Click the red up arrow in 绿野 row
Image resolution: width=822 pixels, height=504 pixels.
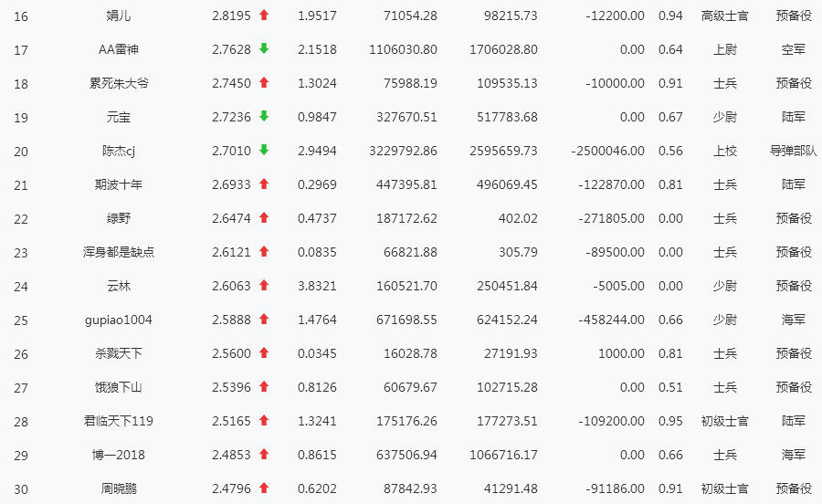[x=264, y=217]
